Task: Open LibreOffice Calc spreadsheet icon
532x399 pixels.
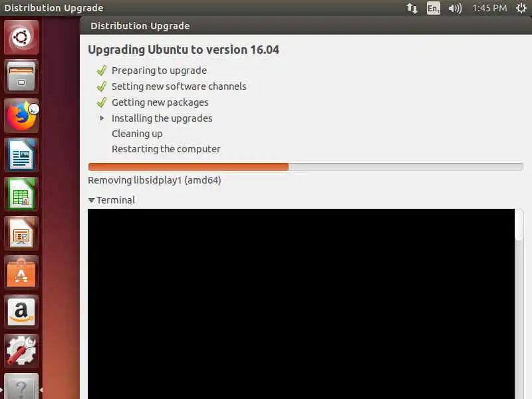Action: click(x=21, y=194)
